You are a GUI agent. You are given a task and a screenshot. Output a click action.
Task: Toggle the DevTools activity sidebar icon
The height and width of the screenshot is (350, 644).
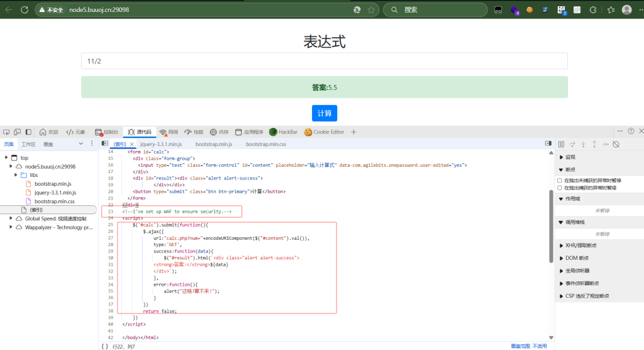28,132
